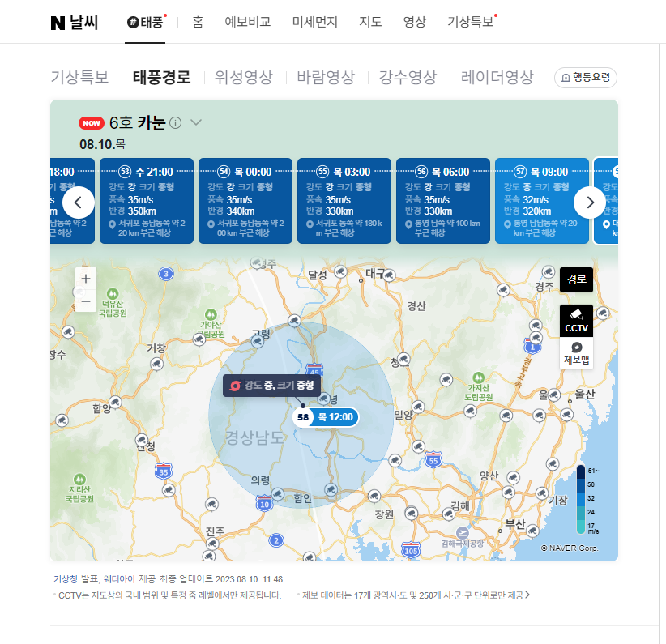Screen dimensions: 666x644
Task: Open the CCTV marker near 진주
Action: (x=212, y=544)
